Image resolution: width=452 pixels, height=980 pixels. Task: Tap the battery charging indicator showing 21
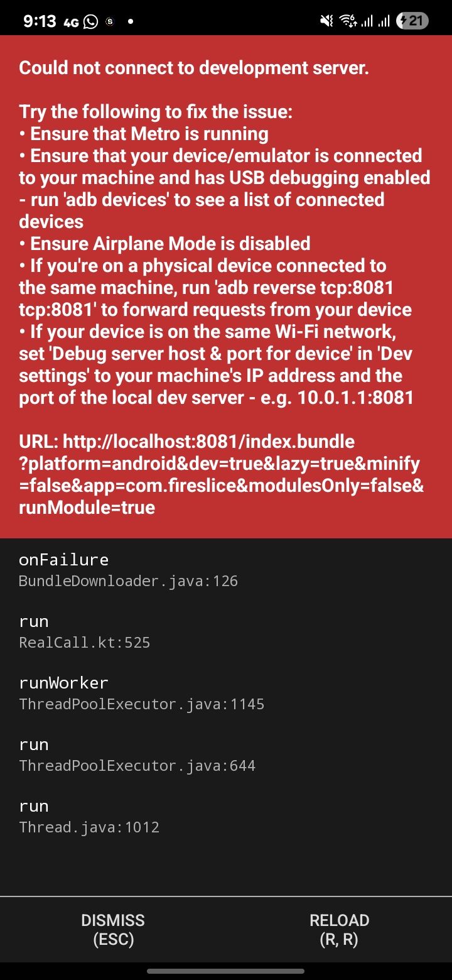[x=412, y=21]
